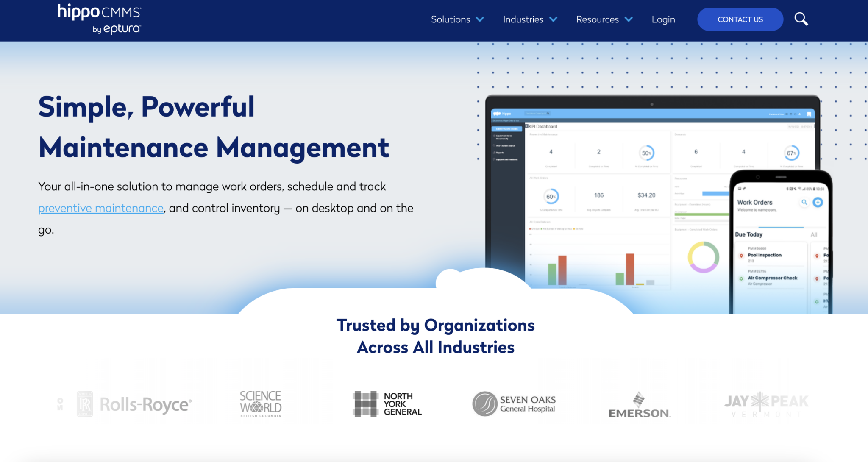Open the search magnifier in the top navigation

801,19
